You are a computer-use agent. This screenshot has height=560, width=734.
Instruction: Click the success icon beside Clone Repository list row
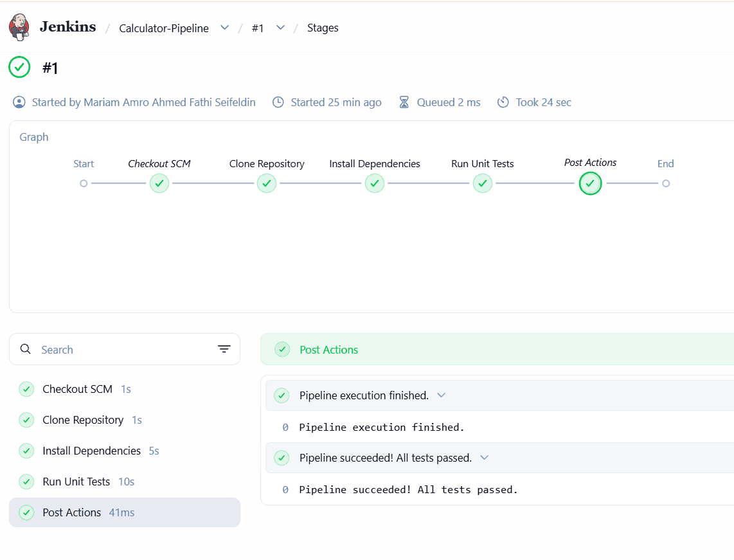pos(27,420)
